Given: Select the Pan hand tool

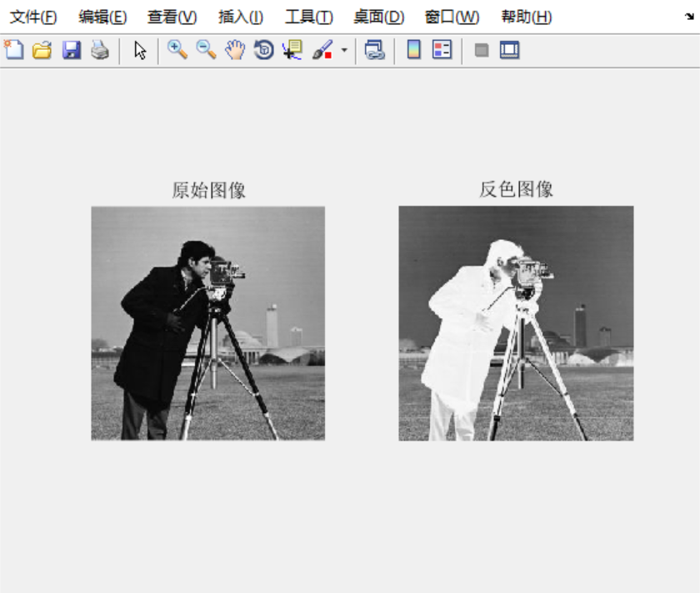Looking at the screenshot, I should (235, 49).
